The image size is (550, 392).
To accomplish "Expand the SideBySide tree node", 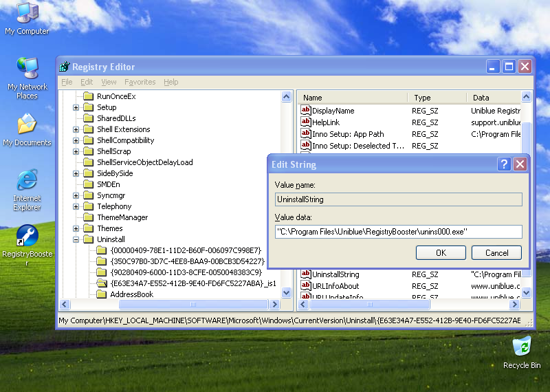I will pos(76,173).
